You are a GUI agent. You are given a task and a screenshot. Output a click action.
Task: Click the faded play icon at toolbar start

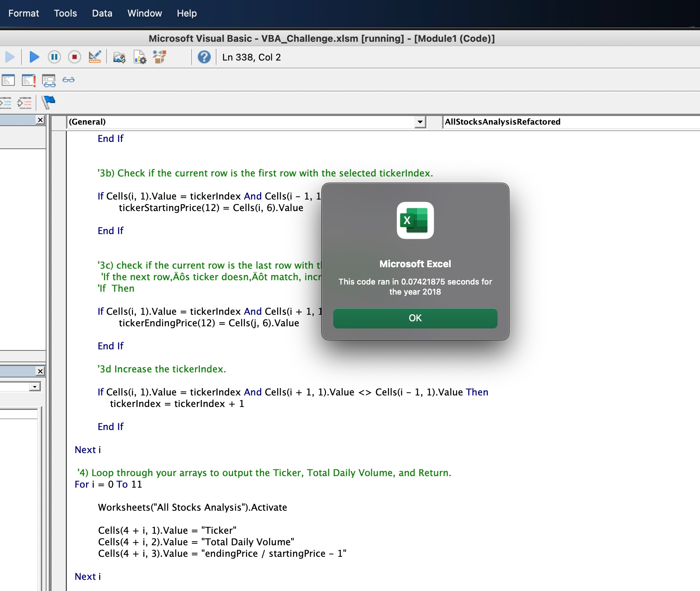(x=10, y=57)
